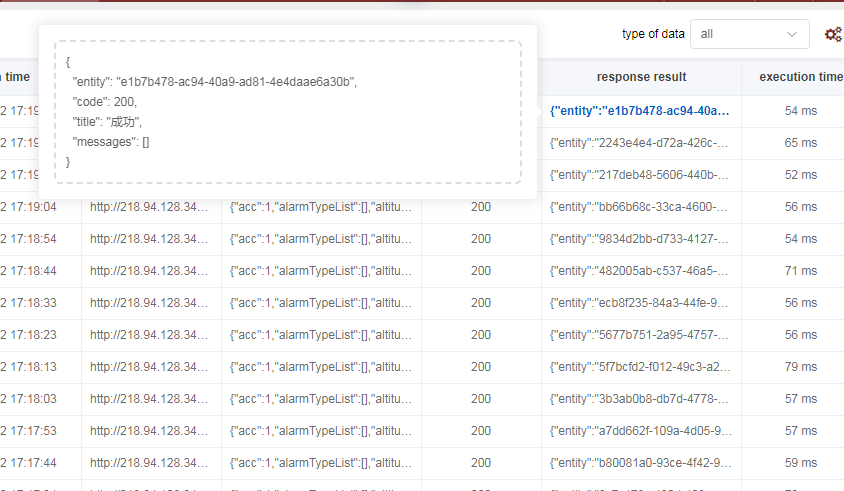Select the URL cell in the 17:17:53 row

150,431
